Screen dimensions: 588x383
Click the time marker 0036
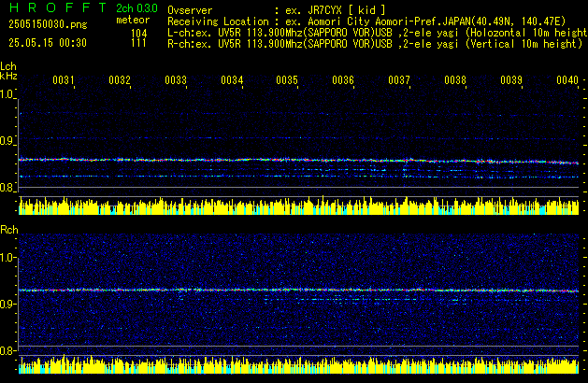click(343, 80)
